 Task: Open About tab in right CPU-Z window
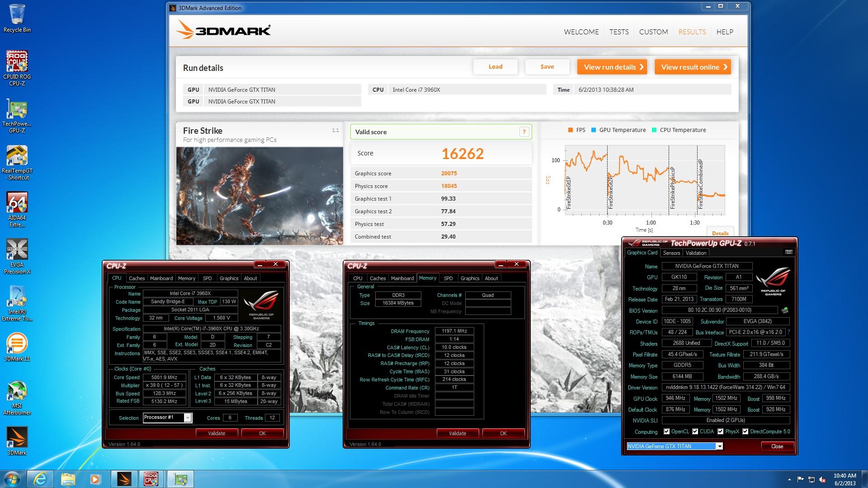491,278
